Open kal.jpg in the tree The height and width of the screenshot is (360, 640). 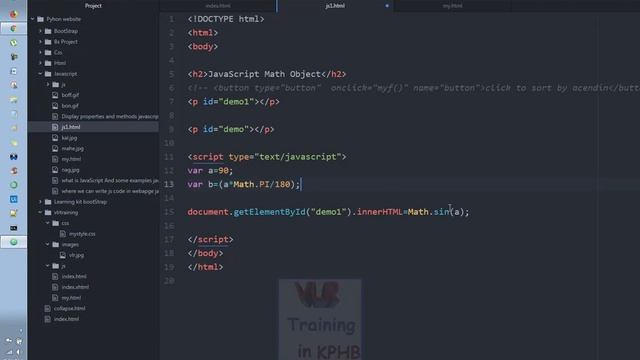[x=69, y=138]
